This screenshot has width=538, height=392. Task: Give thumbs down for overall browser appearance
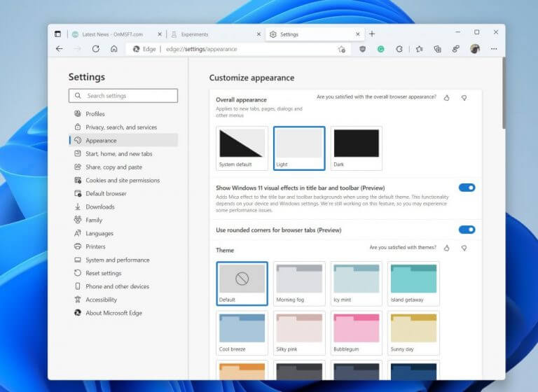point(464,98)
